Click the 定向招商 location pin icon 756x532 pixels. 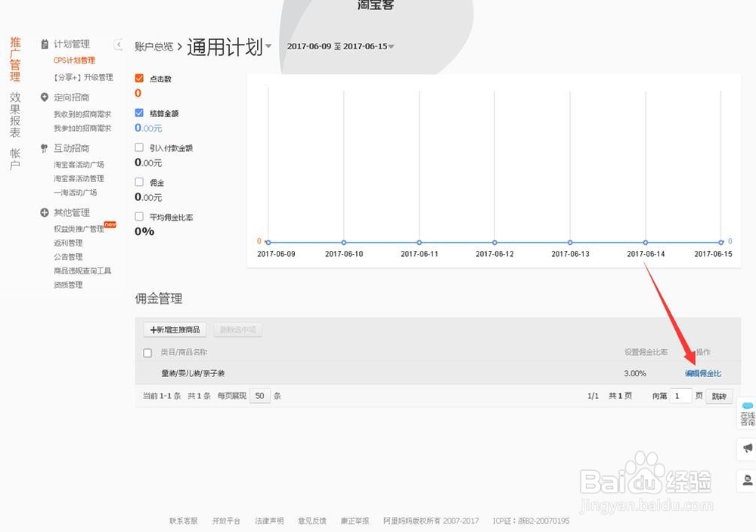(x=45, y=97)
